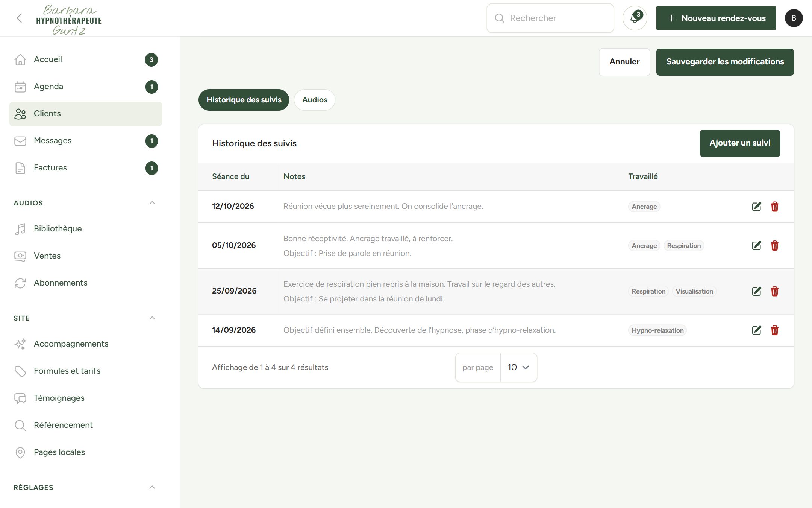Click the Hypno-relaxation tag
The image size is (812, 508).
pos(657,330)
